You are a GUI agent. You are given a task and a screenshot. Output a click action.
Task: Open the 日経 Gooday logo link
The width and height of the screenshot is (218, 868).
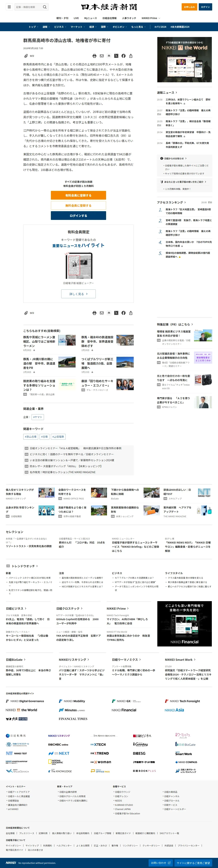[x=140, y=744]
